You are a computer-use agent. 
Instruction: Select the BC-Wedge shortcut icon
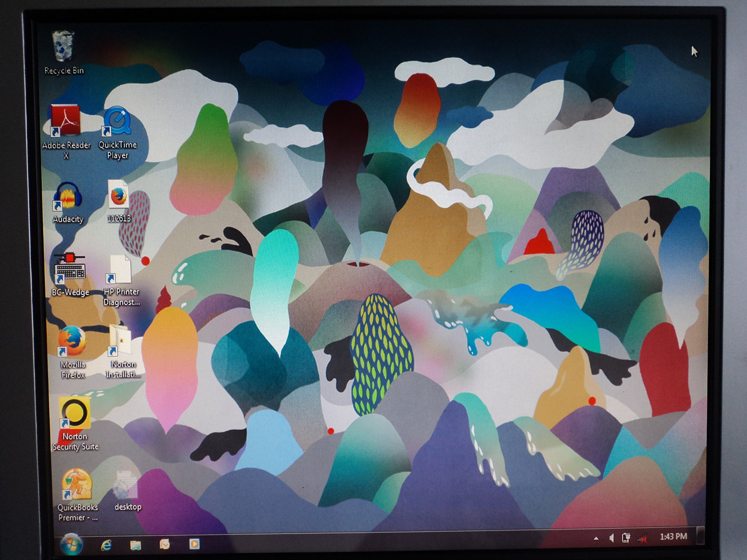(x=70, y=268)
